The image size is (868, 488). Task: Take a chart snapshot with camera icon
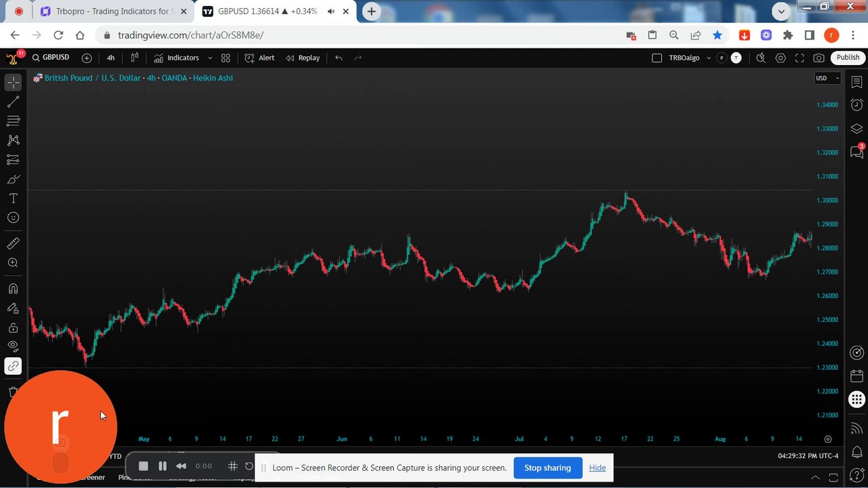[x=818, y=58]
